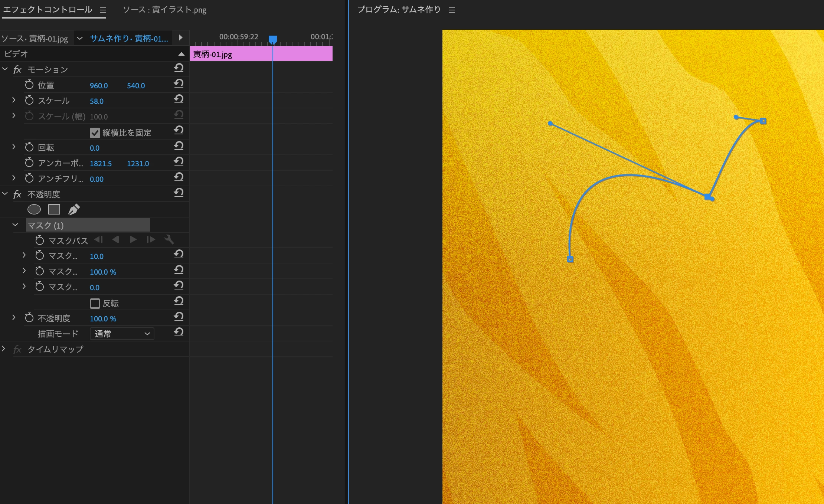Track mask path backward one frame
The image size is (824, 504).
coord(98,240)
